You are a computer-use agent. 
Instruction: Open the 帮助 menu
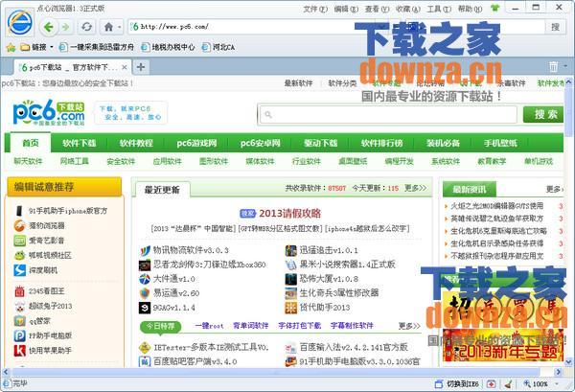pyautogui.click(x=470, y=9)
